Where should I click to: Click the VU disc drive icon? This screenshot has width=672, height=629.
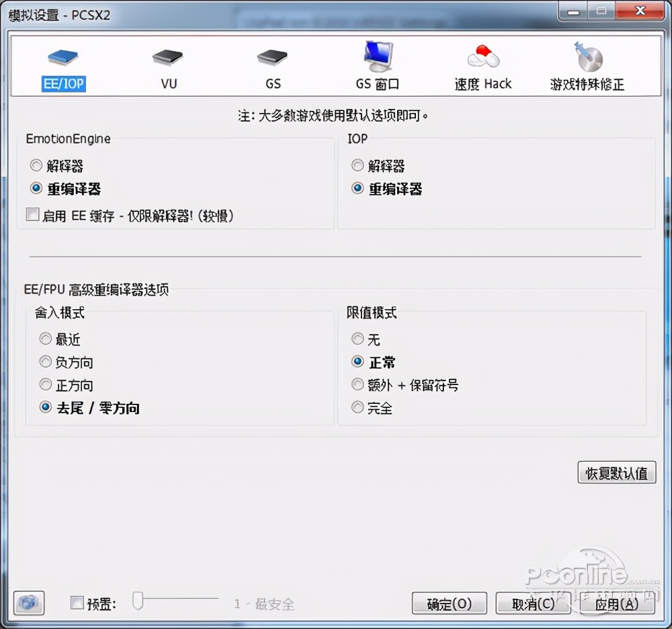pyautogui.click(x=168, y=58)
